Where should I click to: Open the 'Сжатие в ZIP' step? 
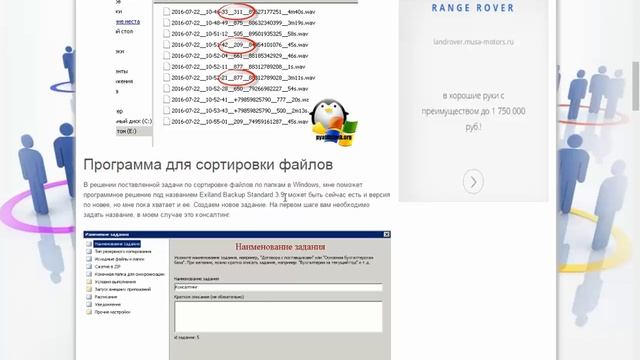click(107, 267)
